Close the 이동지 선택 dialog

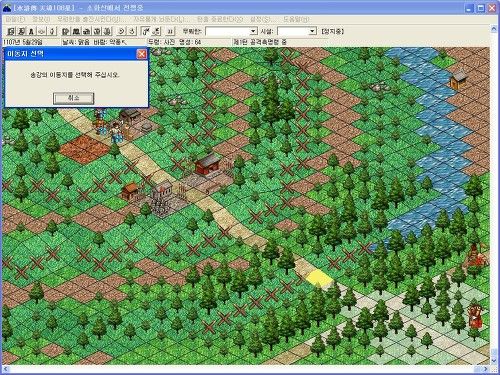tap(142, 54)
